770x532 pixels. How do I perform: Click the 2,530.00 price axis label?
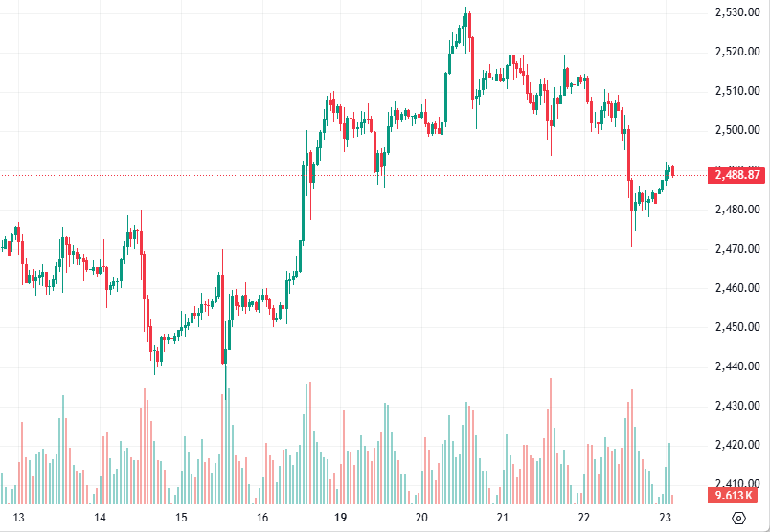coord(737,12)
